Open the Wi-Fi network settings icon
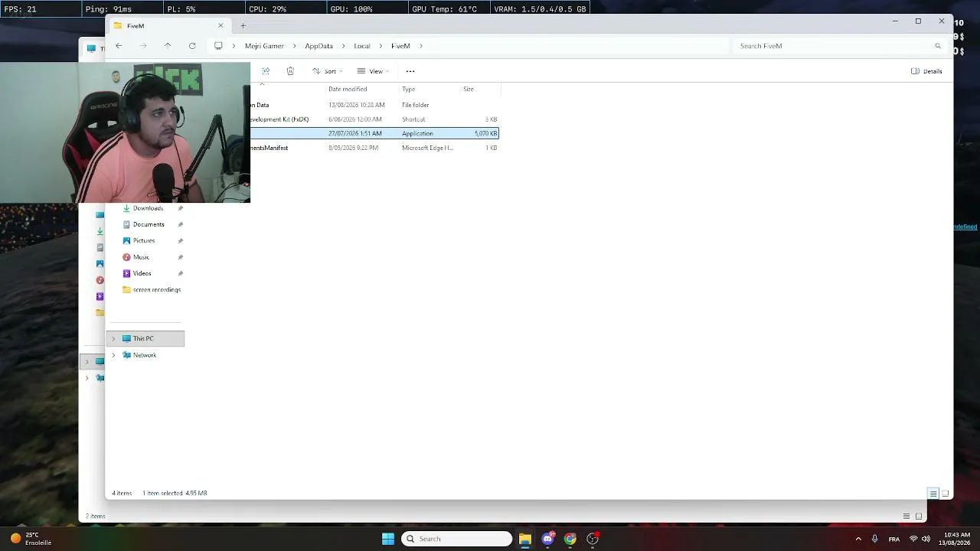This screenshot has width=980, height=551. (913, 539)
